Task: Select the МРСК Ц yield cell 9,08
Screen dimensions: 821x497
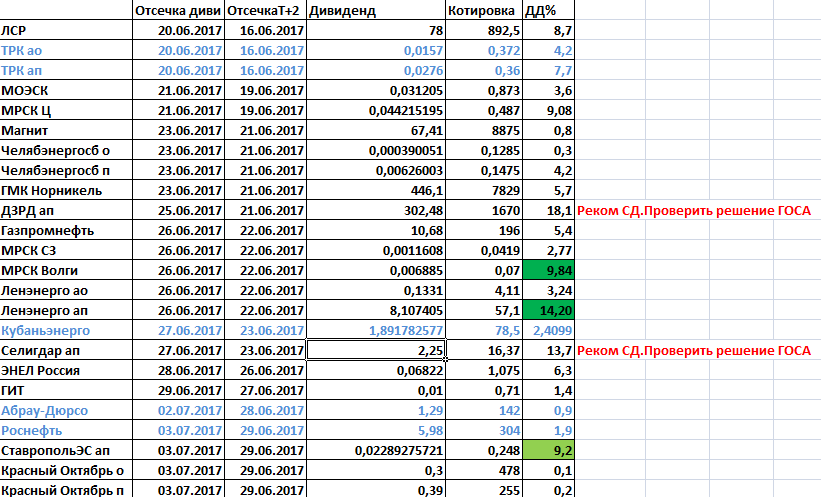Action: [549, 111]
